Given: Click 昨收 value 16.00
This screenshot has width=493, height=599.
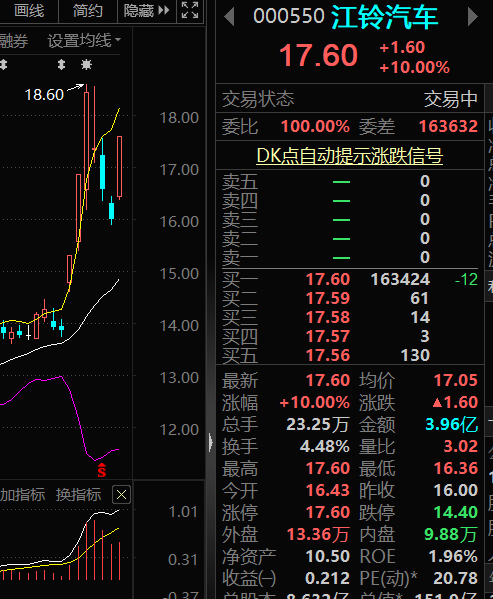Looking at the screenshot, I should click(x=456, y=490).
